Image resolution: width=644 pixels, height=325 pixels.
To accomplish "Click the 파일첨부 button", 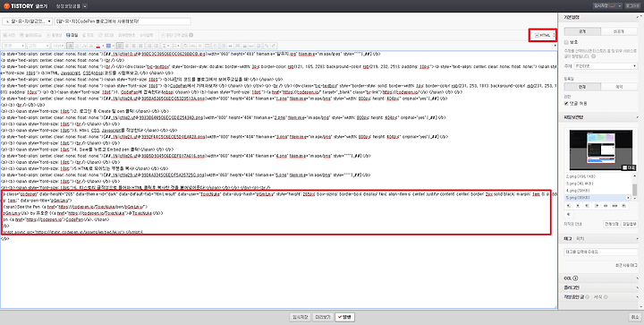I will point(629,224).
